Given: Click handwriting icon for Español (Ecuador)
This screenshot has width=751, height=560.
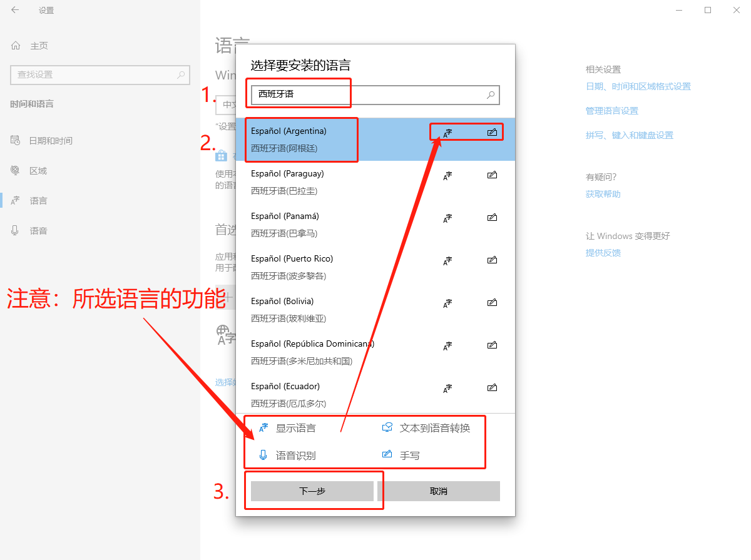Looking at the screenshot, I should pos(492,387).
